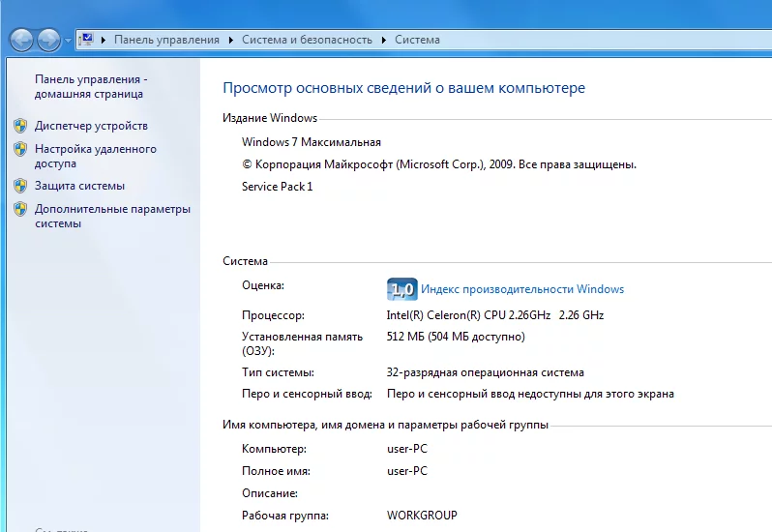
Task: Click the Microsoft Corp. 2009 copyright line
Action: tap(439, 164)
